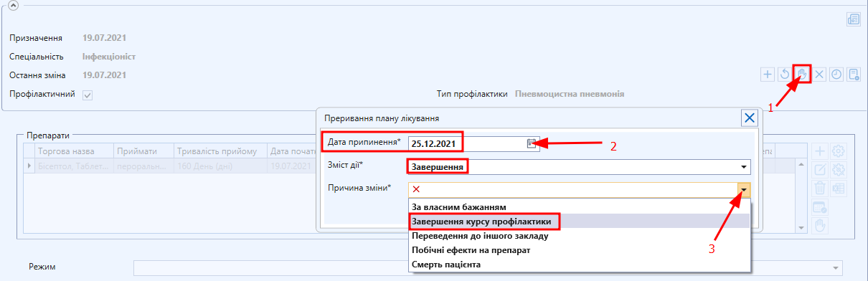Click the counterclockwise arrow restore icon
Viewport: 868px width, 281px height.
[x=785, y=74]
